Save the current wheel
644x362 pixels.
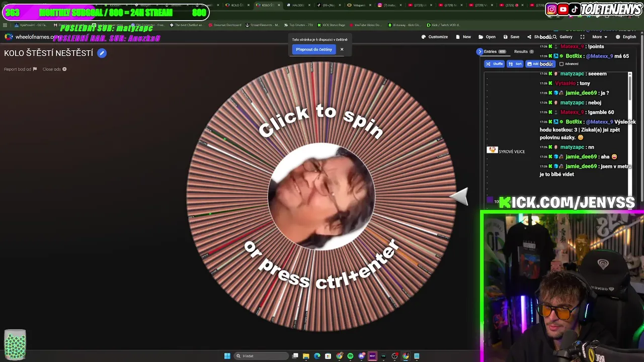click(x=511, y=37)
